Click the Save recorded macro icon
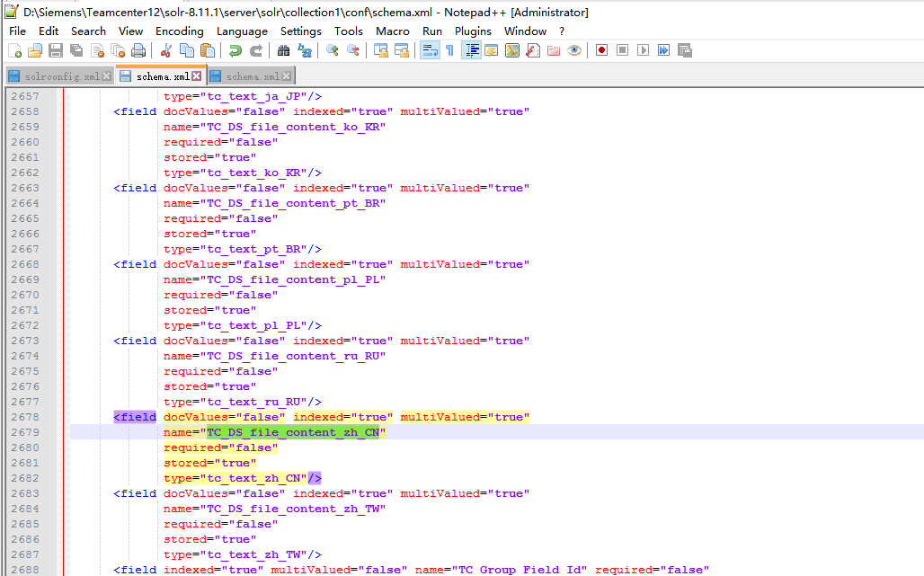The height and width of the screenshot is (576, 924). (685, 50)
